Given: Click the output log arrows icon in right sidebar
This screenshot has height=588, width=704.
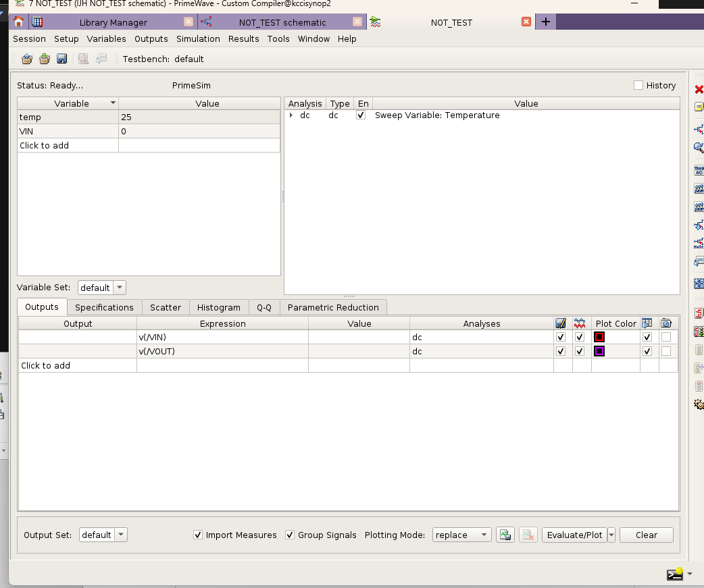Looking at the screenshot, I should click(x=699, y=261).
